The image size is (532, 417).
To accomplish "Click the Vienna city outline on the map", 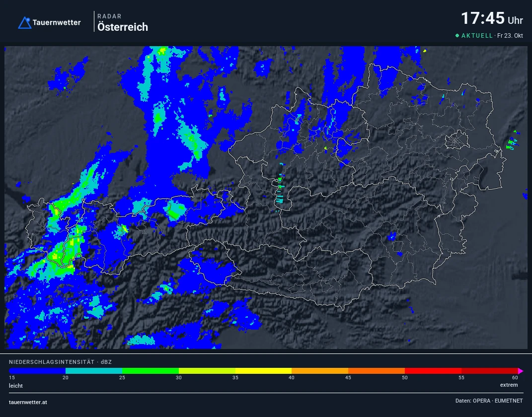I will pos(456,140).
